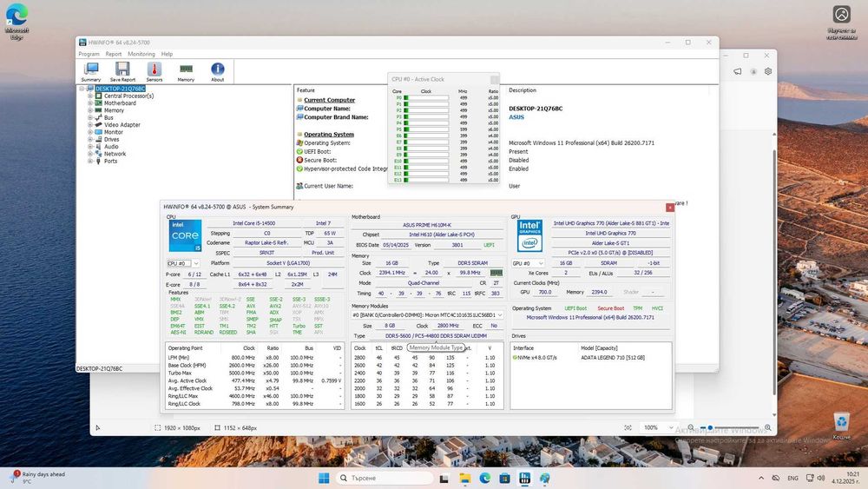The width and height of the screenshot is (868, 489).
Task: Select the Monitor tree item
Action: (114, 132)
